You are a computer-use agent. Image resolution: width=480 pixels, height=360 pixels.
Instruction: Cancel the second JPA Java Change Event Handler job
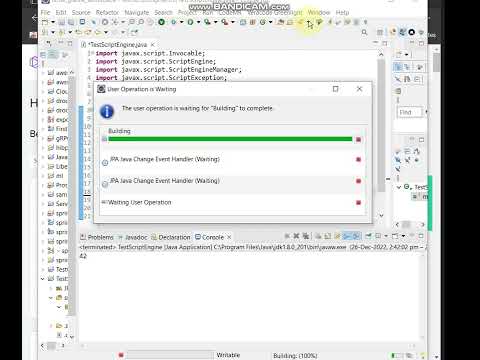(x=359, y=181)
